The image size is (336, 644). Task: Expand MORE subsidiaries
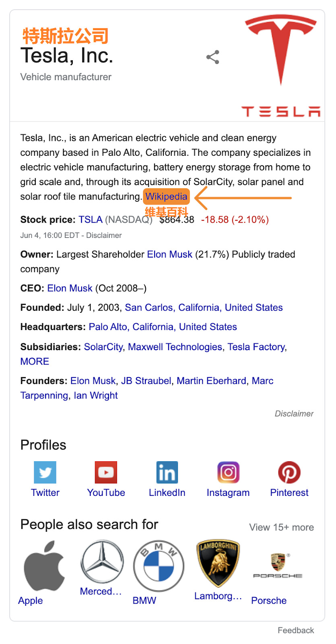click(34, 361)
